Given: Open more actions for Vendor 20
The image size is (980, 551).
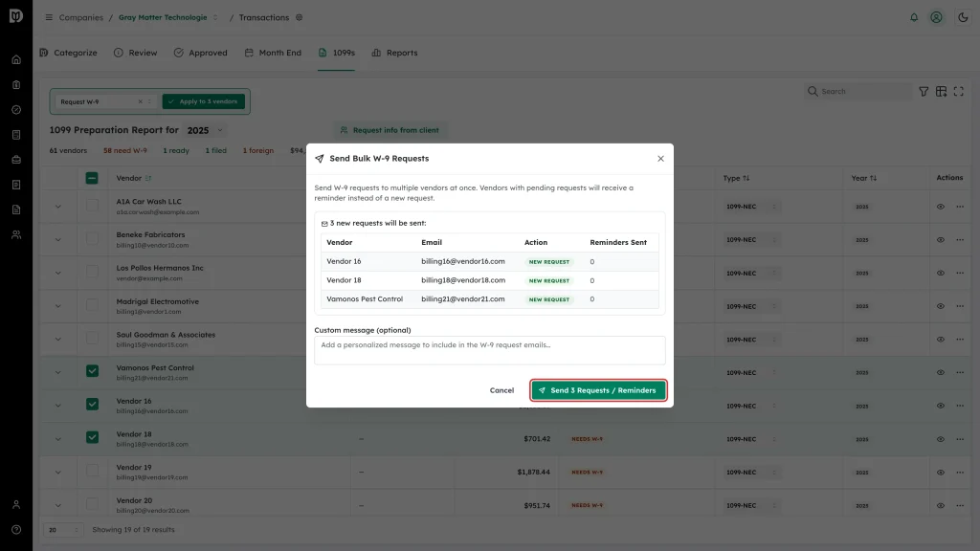Looking at the screenshot, I should click(x=959, y=505).
